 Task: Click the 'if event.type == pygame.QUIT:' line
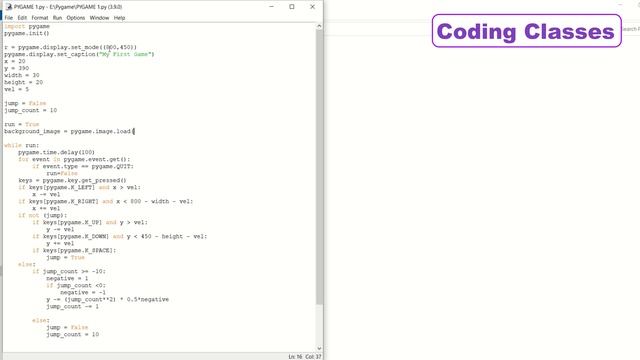click(x=83, y=166)
